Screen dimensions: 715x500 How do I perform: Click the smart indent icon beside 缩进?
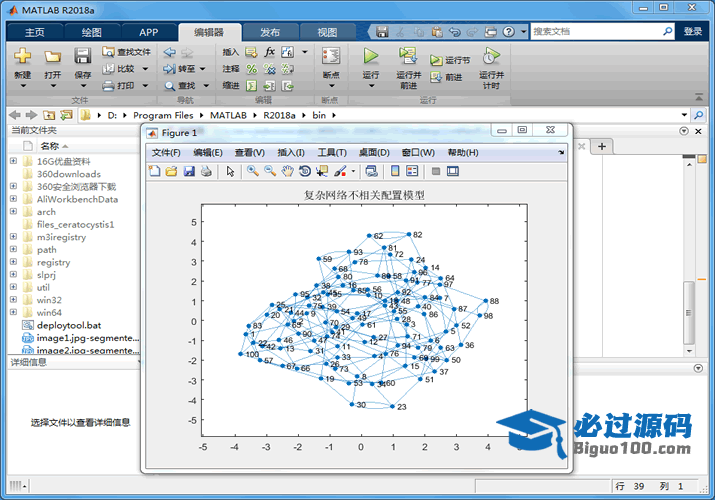pos(251,86)
